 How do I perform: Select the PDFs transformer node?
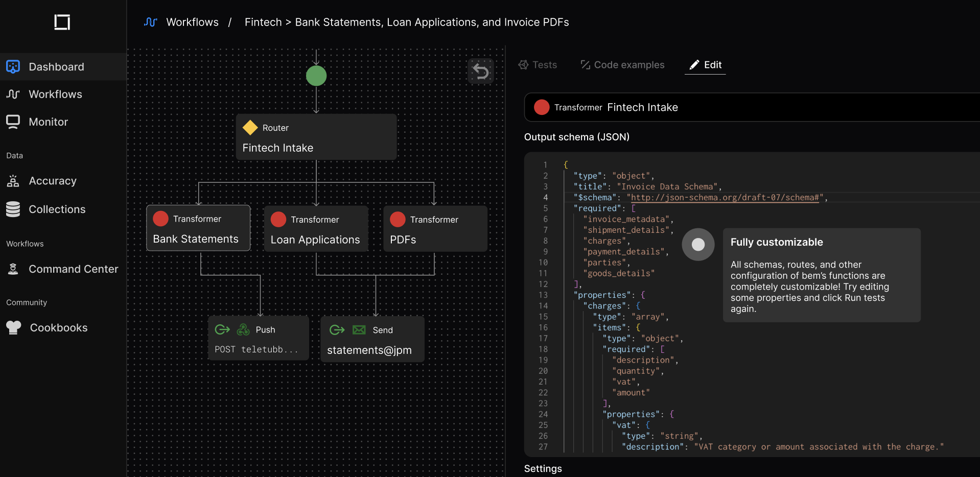[435, 228]
